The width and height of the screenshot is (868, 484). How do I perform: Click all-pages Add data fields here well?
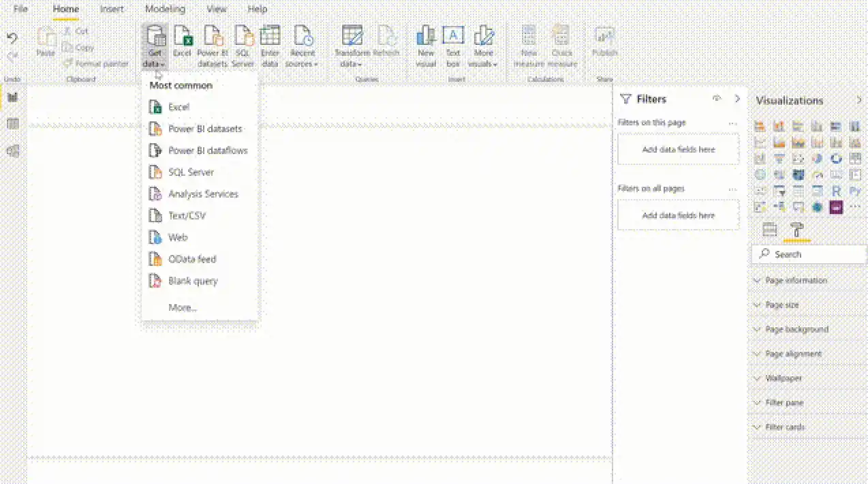679,215
